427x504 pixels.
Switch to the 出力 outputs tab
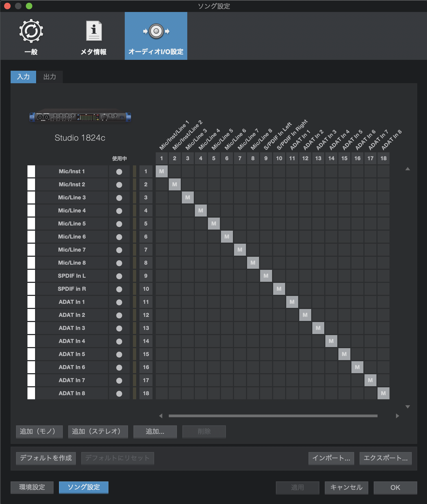coord(50,77)
